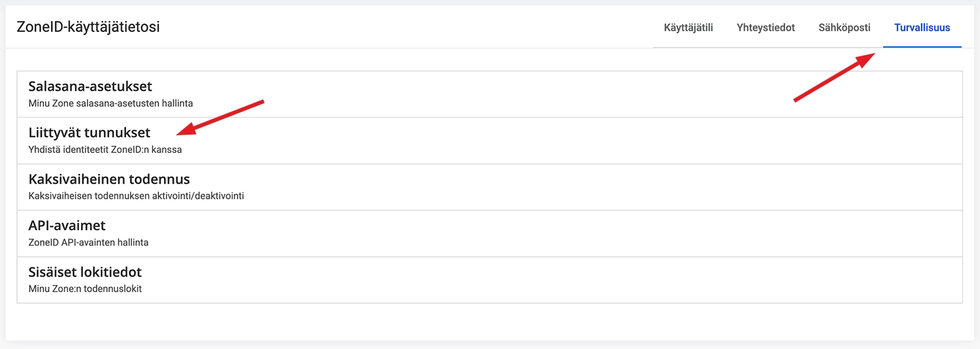Select the Sähköposti tab
Screen dimensions: 980x349
[844, 27]
